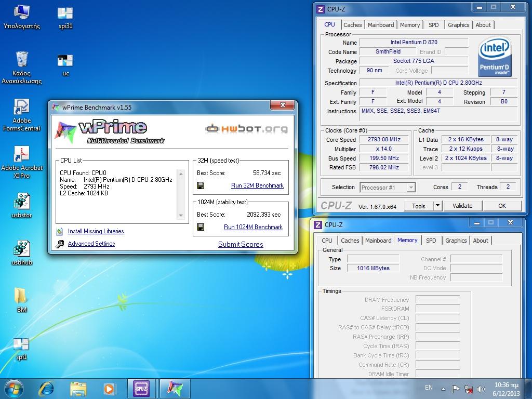Image resolution: width=532 pixels, height=399 pixels.
Task: Click the memory Size value 1016 MBytes
Action: coord(373,268)
